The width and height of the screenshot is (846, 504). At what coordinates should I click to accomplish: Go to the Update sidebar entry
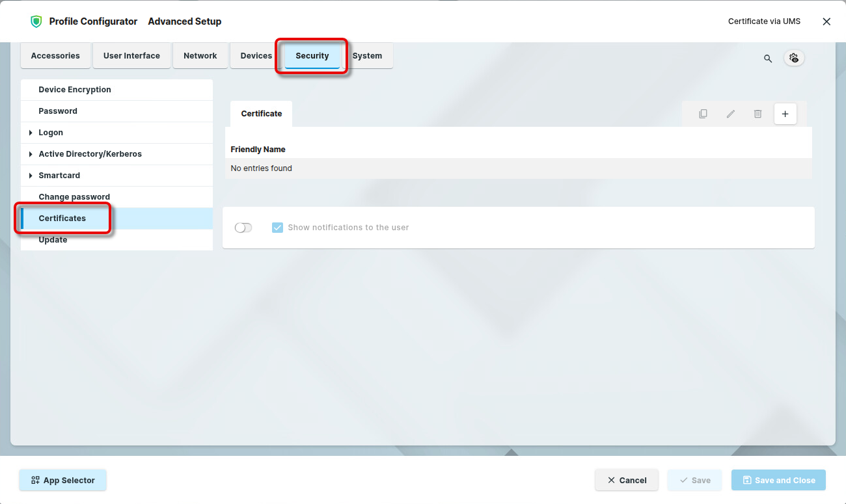click(x=53, y=240)
